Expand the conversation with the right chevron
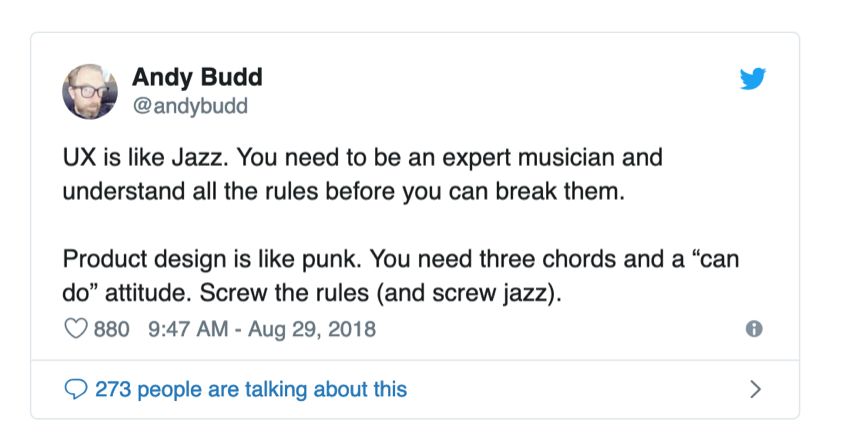This screenshot has width=848, height=438. point(756,389)
